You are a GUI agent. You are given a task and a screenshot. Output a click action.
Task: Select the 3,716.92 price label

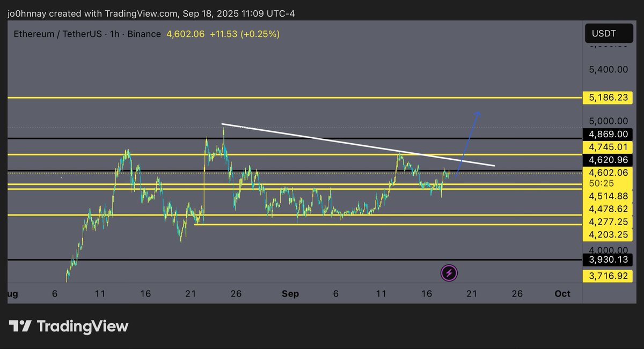(608, 276)
